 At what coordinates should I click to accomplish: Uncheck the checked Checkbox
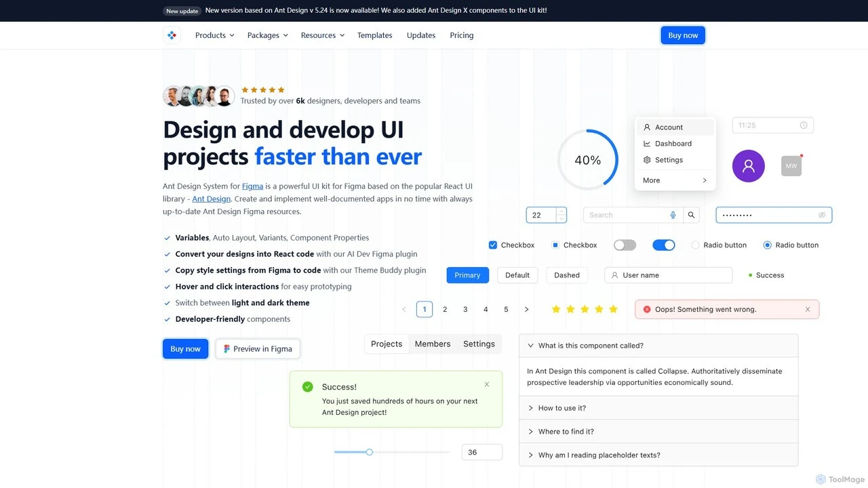(x=493, y=245)
